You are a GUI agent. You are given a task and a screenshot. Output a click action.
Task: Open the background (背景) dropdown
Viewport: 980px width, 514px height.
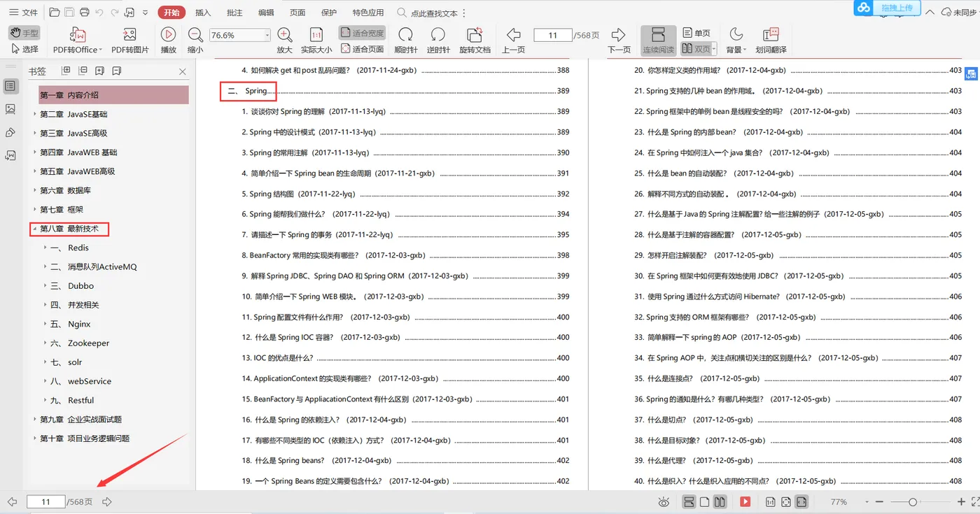[x=736, y=41]
